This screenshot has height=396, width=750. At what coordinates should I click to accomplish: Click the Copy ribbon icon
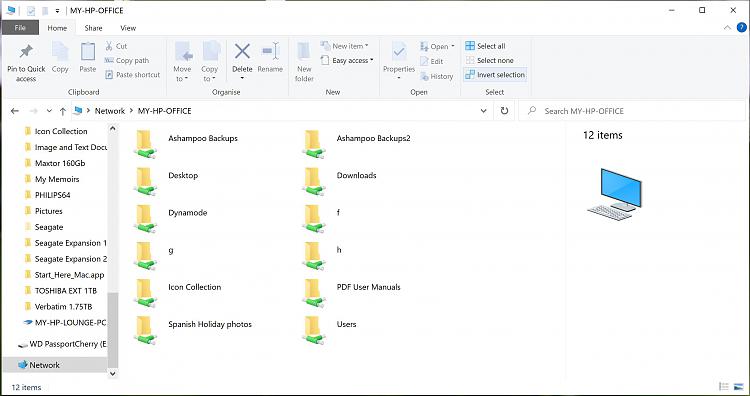[x=60, y=52]
